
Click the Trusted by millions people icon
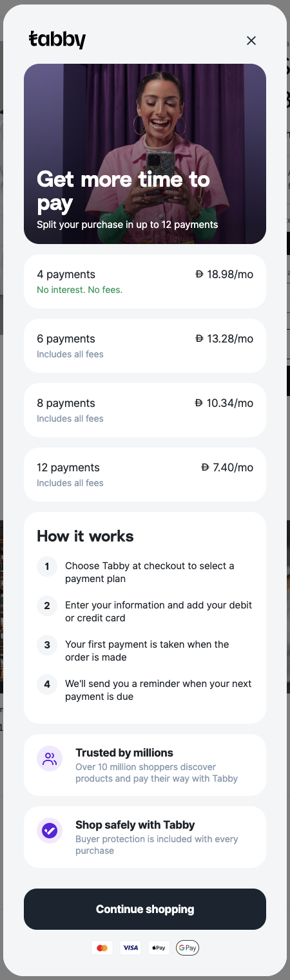(x=50, y=759)
